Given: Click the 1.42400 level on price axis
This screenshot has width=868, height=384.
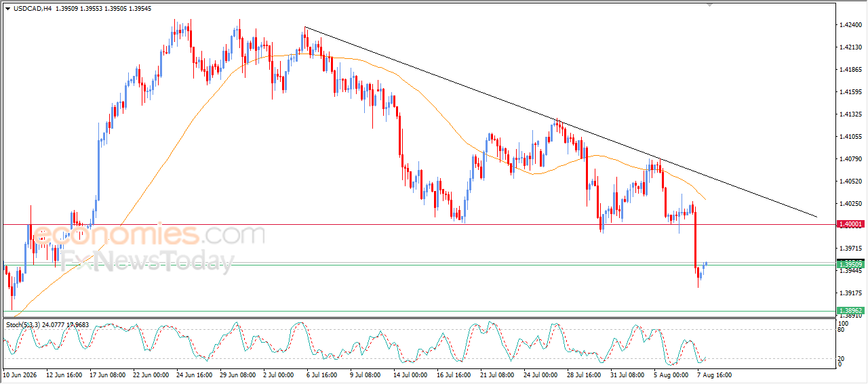Looking at the screenshot, I should click(850, 25).
